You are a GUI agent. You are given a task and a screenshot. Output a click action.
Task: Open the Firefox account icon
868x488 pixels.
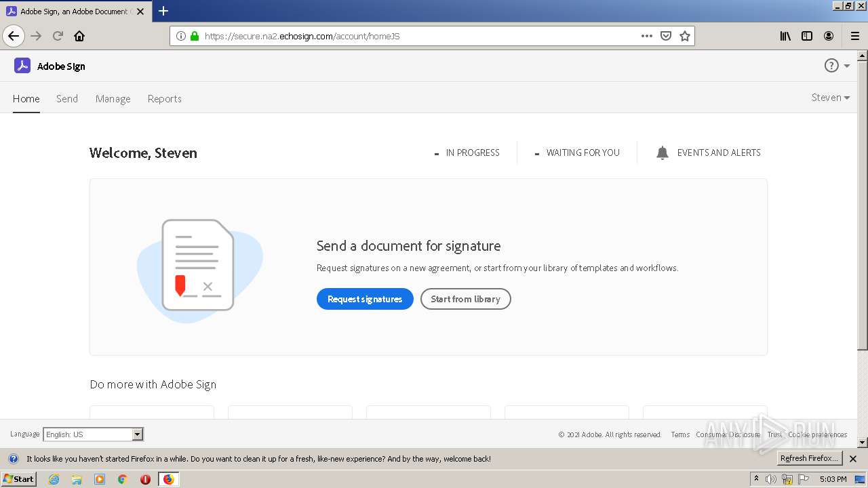pyautogui.click(x=829, y=36)
